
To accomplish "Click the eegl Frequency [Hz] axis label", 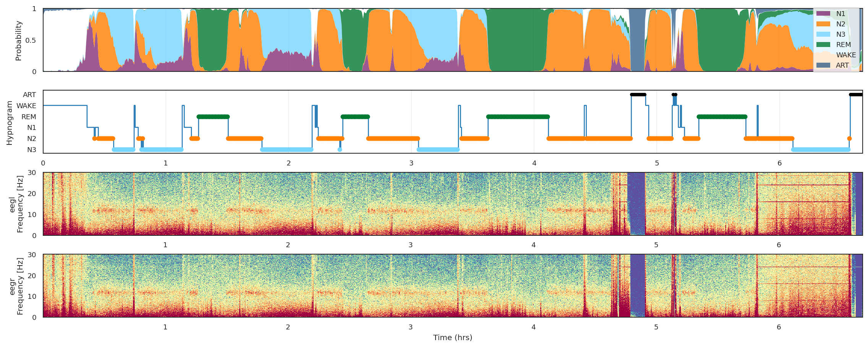I will (16, 204).
